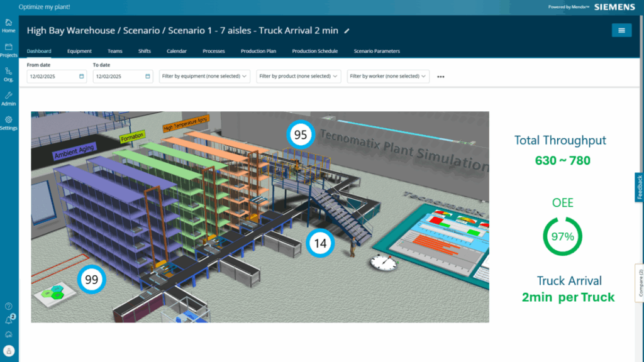The image size is (644, 362).
Task: Open Settings from the sidebar
Action: [9, 123]
